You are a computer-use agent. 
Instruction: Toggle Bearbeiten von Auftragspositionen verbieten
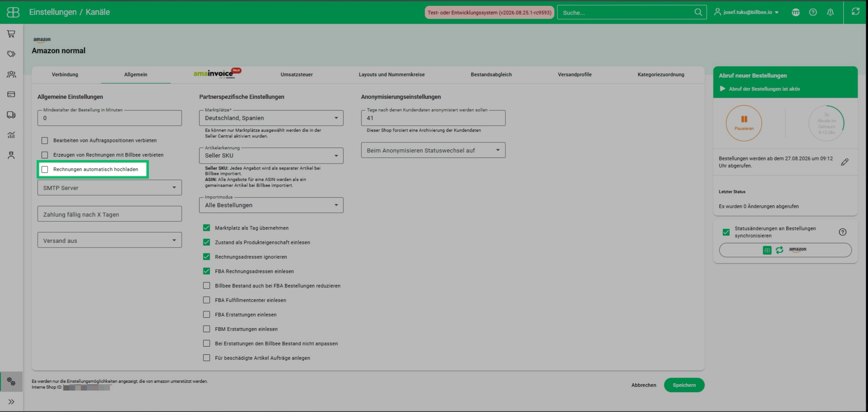point(45,140)
